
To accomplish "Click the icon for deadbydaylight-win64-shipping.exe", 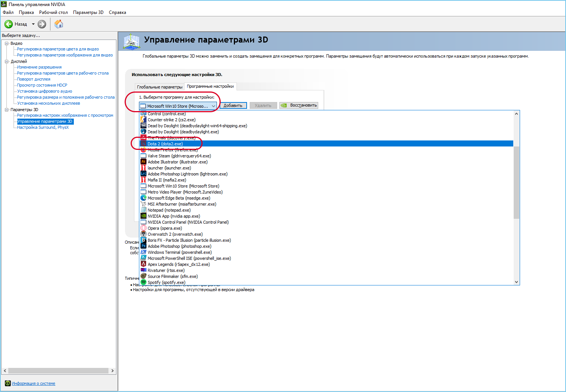I will tap(143, 126).
